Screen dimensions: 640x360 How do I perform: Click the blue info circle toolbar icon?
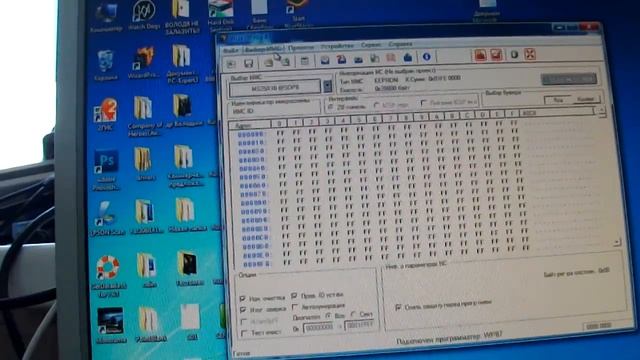(x=427, y=57)
